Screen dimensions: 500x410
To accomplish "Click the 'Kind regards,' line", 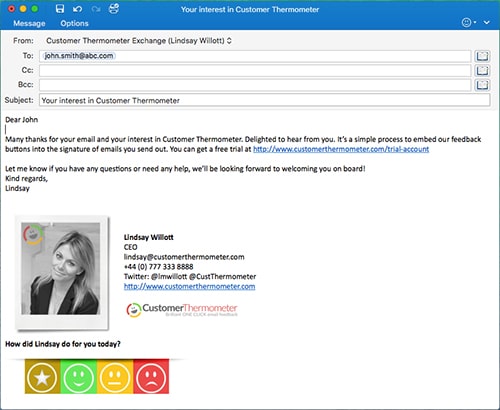I will [27, 179].
